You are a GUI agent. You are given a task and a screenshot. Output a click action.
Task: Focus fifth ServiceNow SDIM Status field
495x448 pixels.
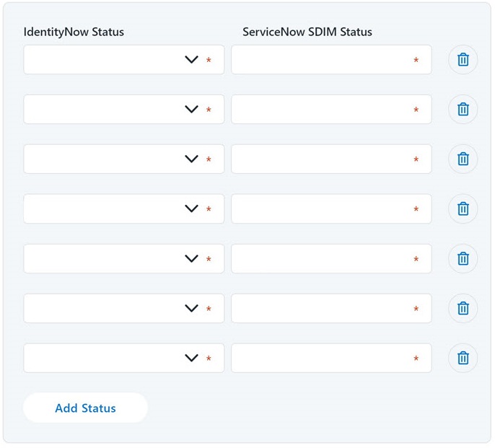click(331, 258)
